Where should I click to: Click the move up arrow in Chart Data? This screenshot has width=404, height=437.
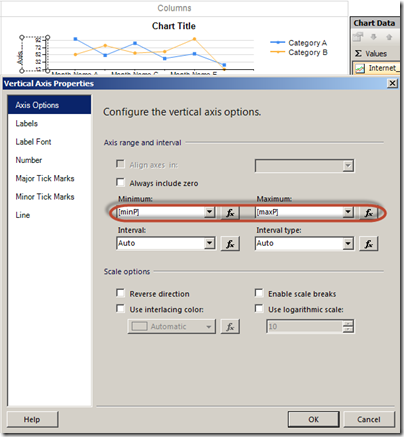(389, 37)
